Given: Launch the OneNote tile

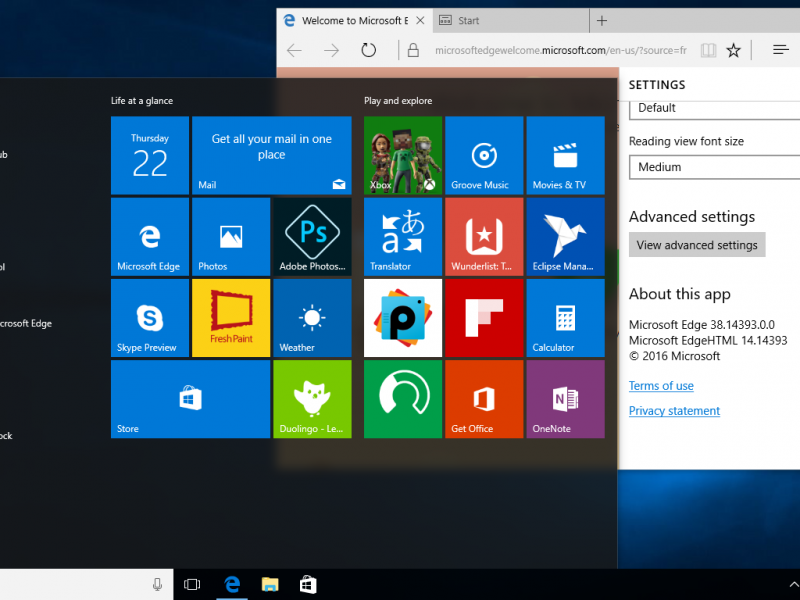Looking at the screenshot, I should (x=565, y=399).
